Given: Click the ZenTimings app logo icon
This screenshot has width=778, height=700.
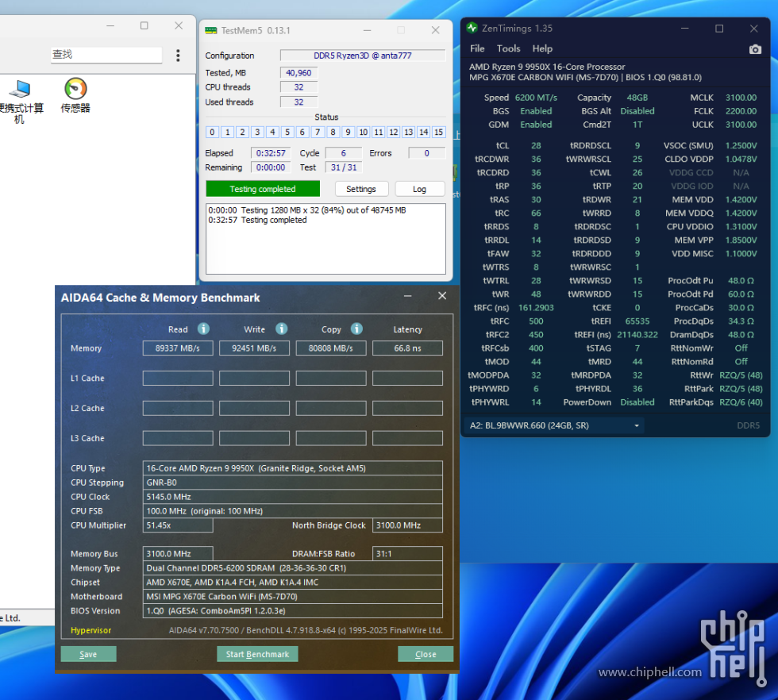Looking at the screenshot, I should pos(472,29).
